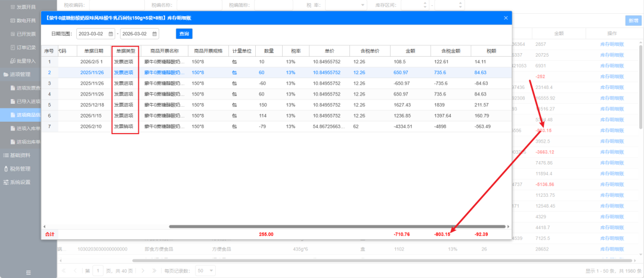Close the 库存明细账 dialog
Image resolution: width=644 pixels, height=278 pixels.
pos(506,18)
